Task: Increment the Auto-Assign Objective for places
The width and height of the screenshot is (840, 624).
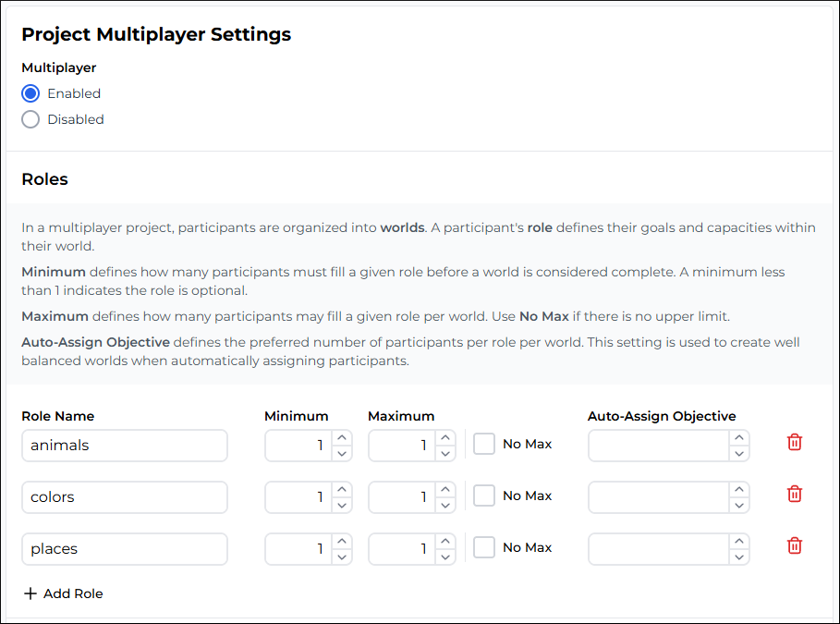Action: (x=739, y=542)
